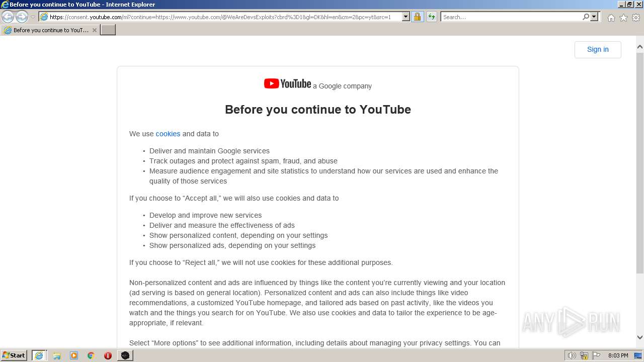Image resolution: width=644 pixels, height=362 pixels.
Task: Launch Chrome from the taskbar
Action: tap(91, 355)
